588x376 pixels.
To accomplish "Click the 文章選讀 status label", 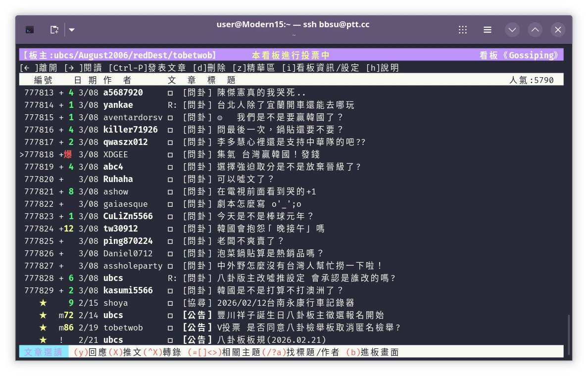I will [44, 352].
